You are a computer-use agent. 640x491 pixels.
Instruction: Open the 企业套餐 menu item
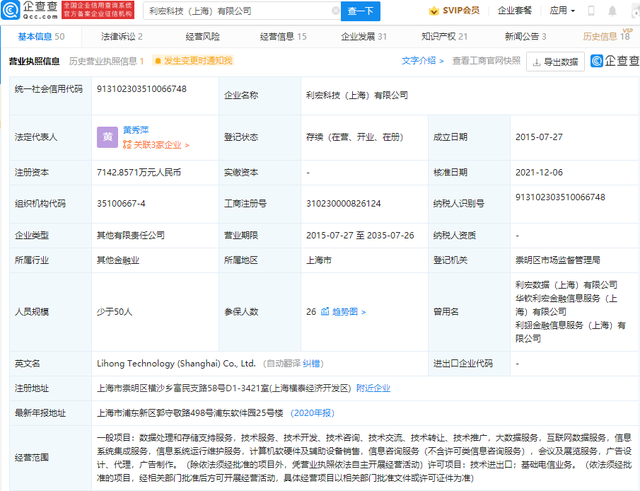(x=515, y=11)
